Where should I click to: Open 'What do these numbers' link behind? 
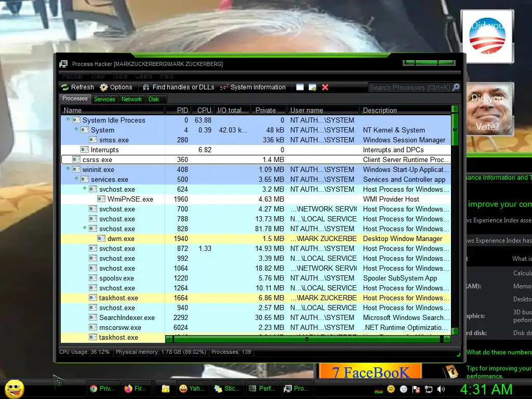[x=499, y=352]
